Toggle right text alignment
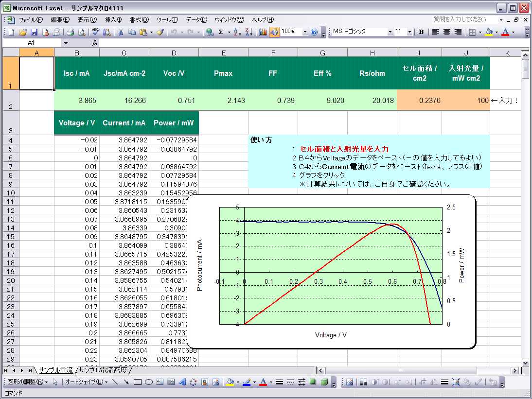Viewport: 532px width, 399px height. click(458, 32)
